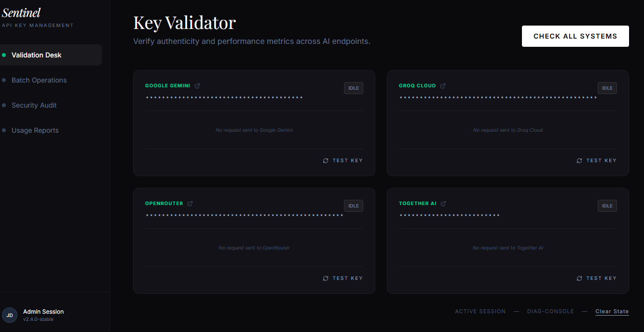Click the v2.4.0-stable version text

tap(39, 319)
